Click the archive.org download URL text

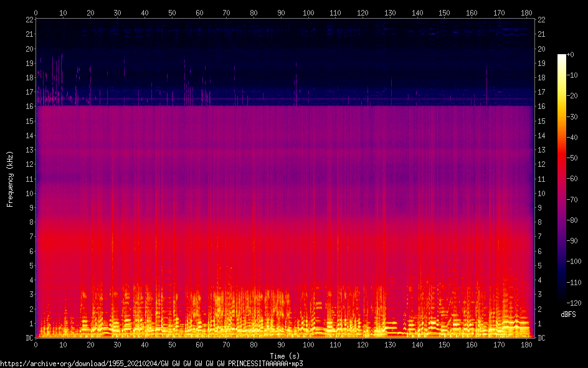click(x=151, y=364)
